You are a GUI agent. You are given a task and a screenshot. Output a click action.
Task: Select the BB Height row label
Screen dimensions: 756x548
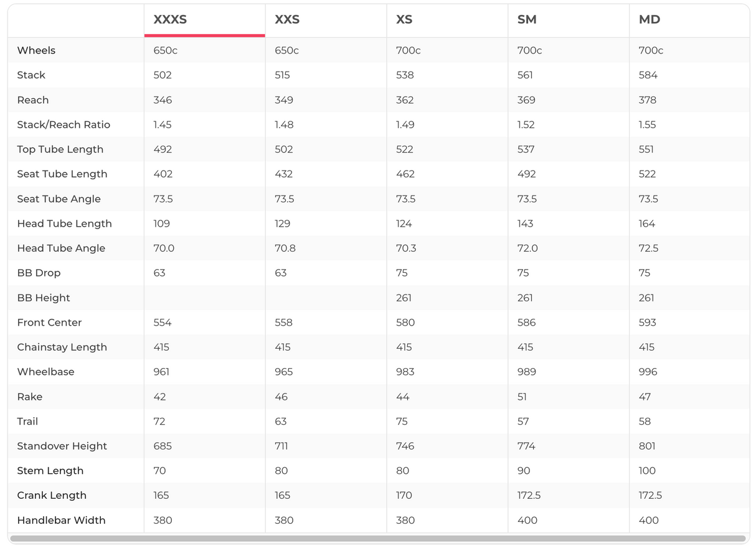(x=44, y=298)
